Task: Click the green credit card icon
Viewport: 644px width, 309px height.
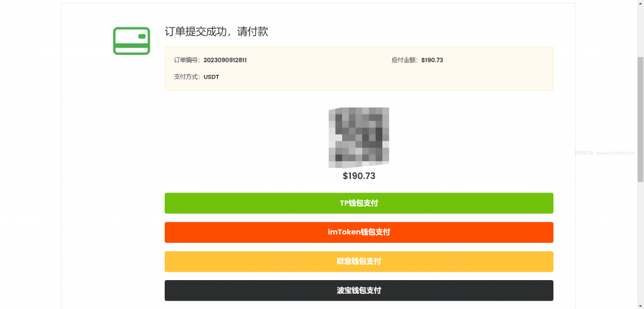Action: [131, 41]
